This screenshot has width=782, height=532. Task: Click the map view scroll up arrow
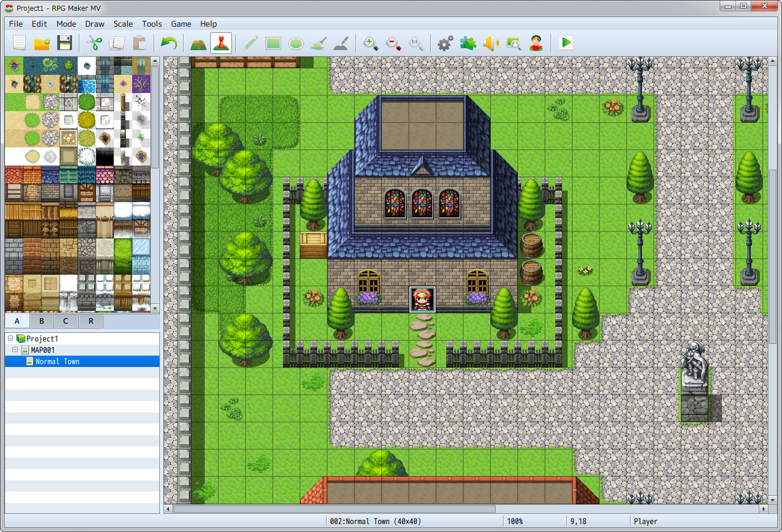coord(772,61)
